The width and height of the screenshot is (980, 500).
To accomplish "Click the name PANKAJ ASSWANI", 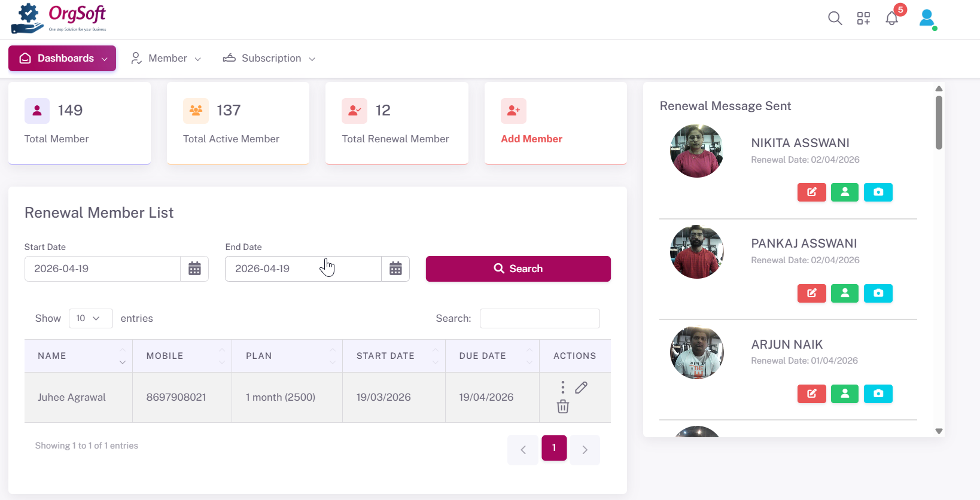I will point(804,243).
